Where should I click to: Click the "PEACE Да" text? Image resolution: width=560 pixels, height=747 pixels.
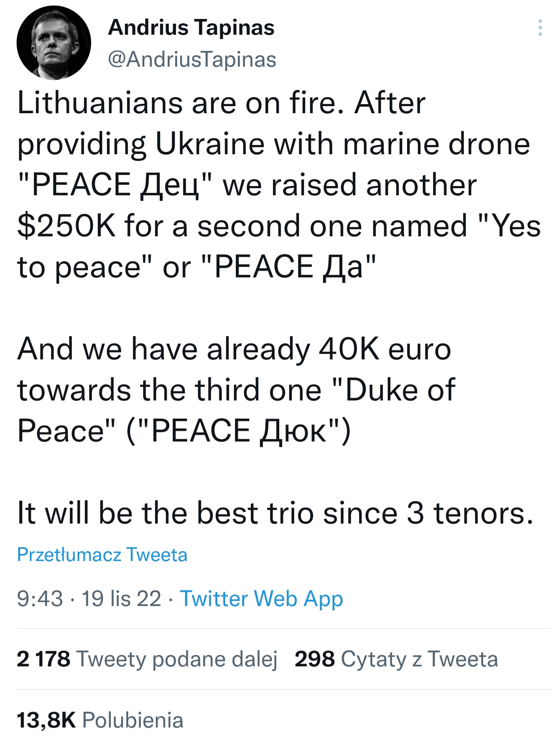pyautogui.click(x=289, y=267)
